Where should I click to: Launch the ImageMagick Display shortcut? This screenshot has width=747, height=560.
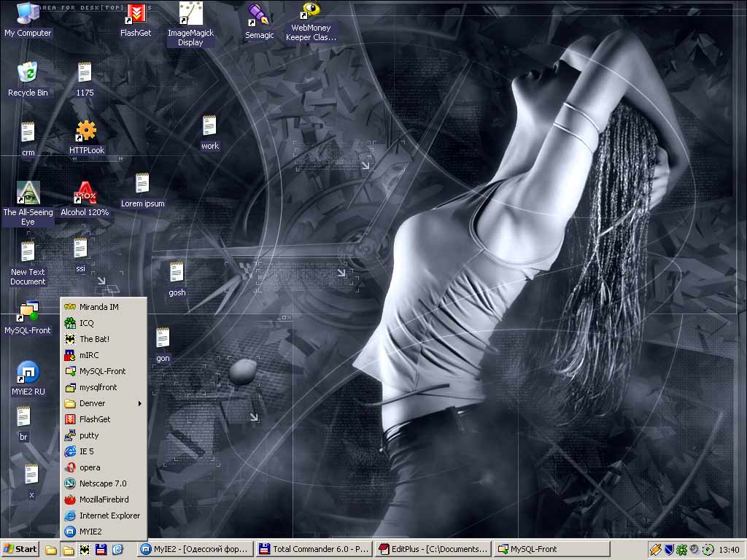(190, 15)
